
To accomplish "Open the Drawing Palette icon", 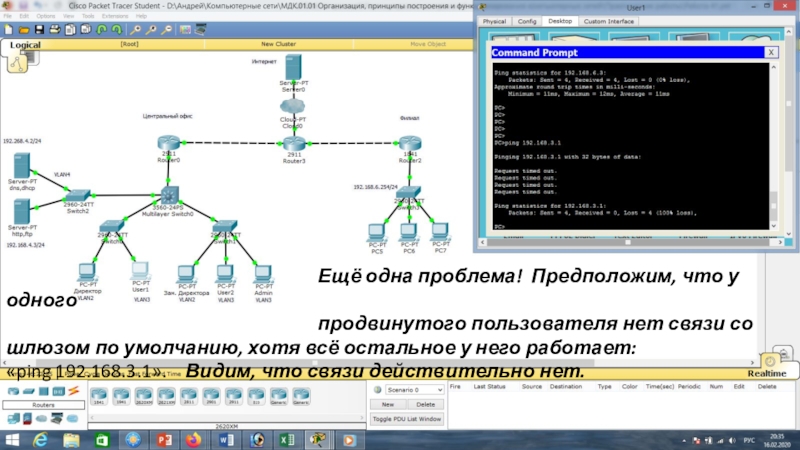I will tap(185, 30).
